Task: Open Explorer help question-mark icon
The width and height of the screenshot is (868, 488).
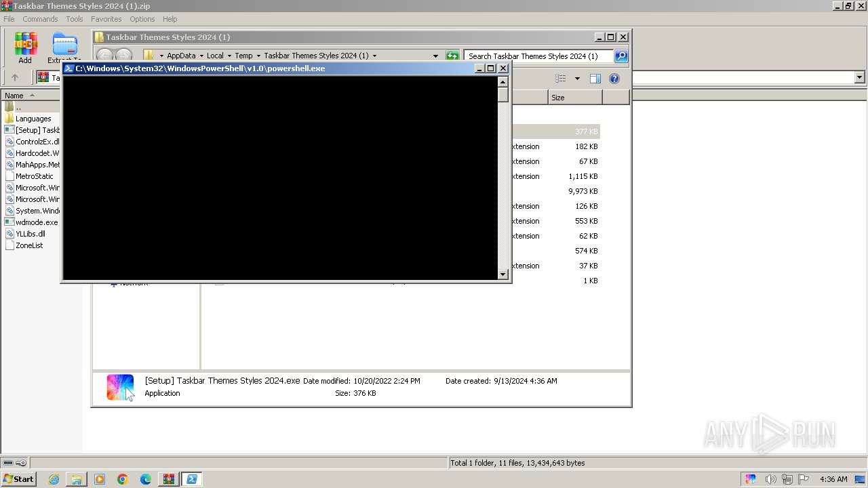Action: (614, 79)
